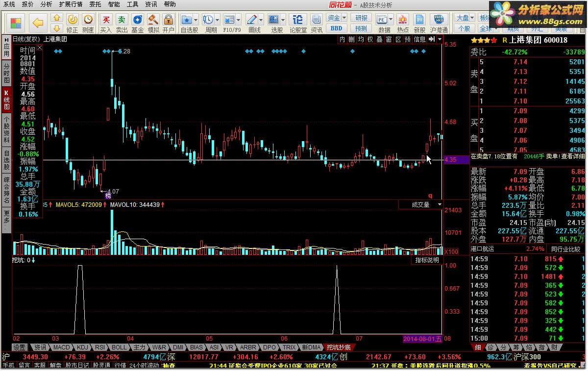Toggle the 均 moving average option
This screenshot has height=371, width=588.
pyautogui.click(x=361, y=39)
